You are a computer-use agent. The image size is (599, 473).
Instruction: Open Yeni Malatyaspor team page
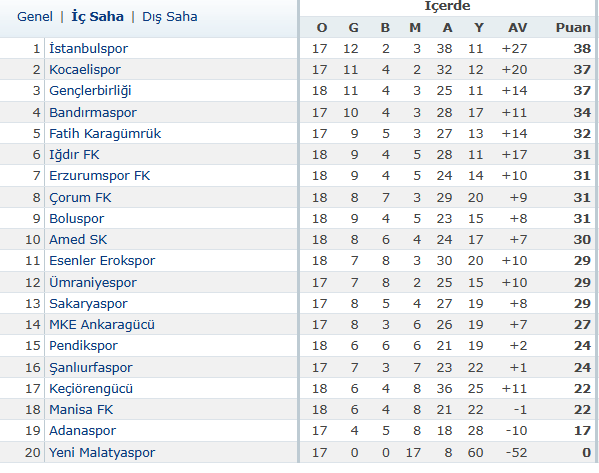(102, 453)
